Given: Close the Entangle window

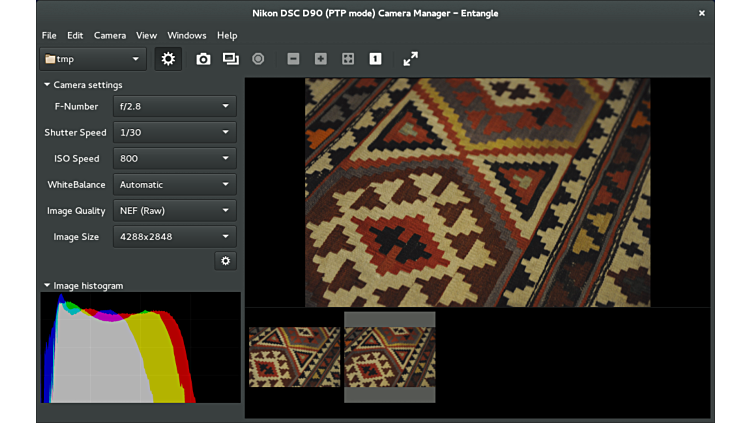Looking at the screenshot, I should pos(702,13).
